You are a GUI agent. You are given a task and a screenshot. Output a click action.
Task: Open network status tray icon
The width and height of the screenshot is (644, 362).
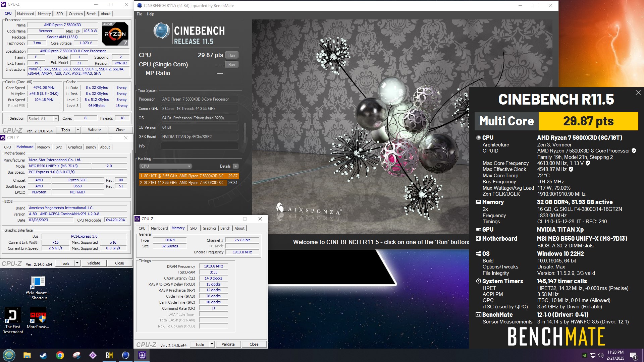point(592,355)
